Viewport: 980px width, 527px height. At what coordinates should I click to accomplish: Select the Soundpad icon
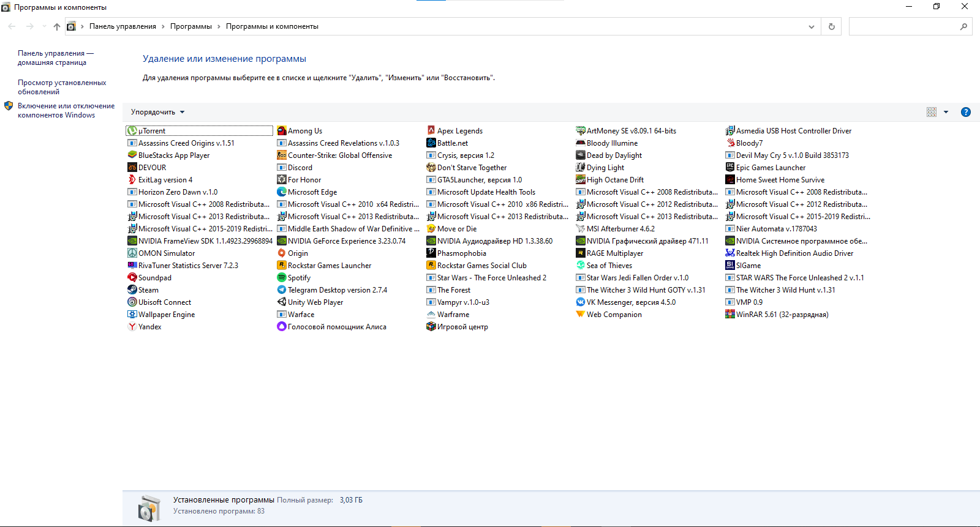(132, 278)
